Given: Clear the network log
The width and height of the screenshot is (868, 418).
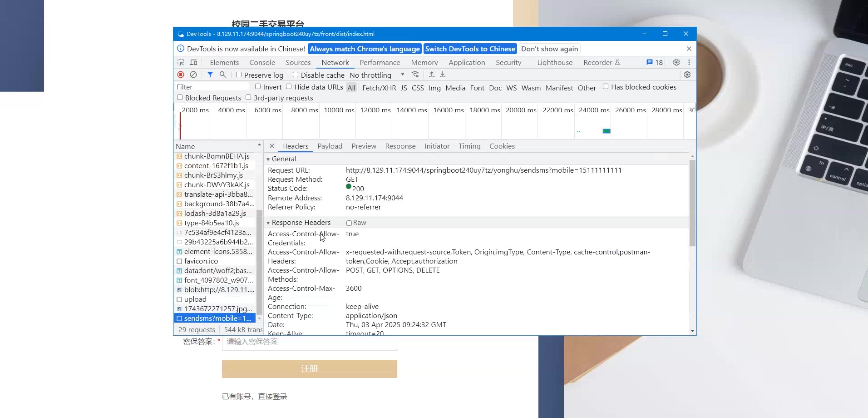Looking at the screenshot, I should [193, 75].
